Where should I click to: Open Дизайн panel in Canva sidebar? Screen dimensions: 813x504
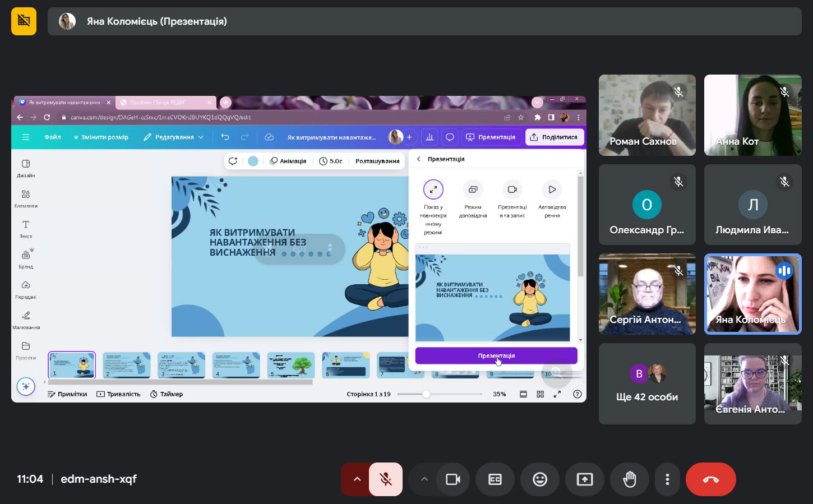tap(26, 168)
